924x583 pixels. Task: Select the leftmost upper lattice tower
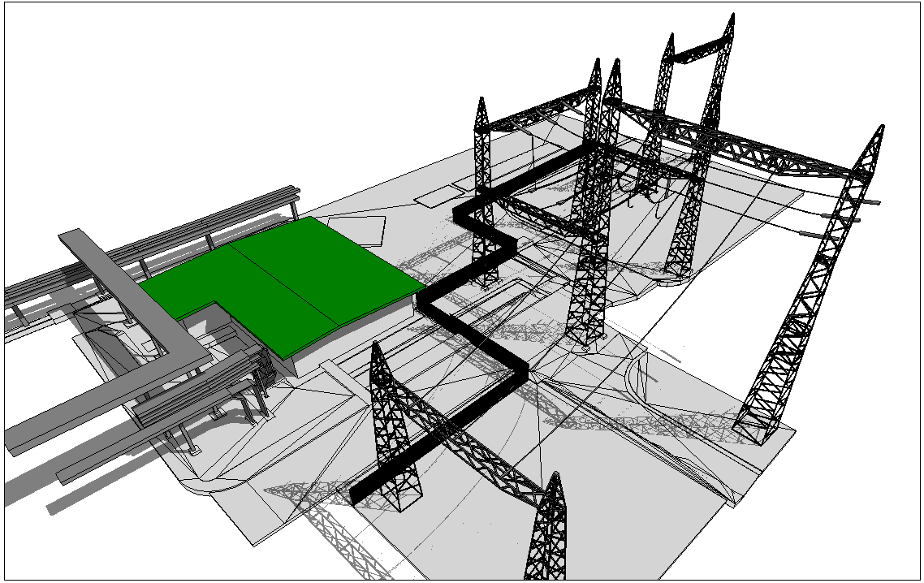tap(484, 195)
